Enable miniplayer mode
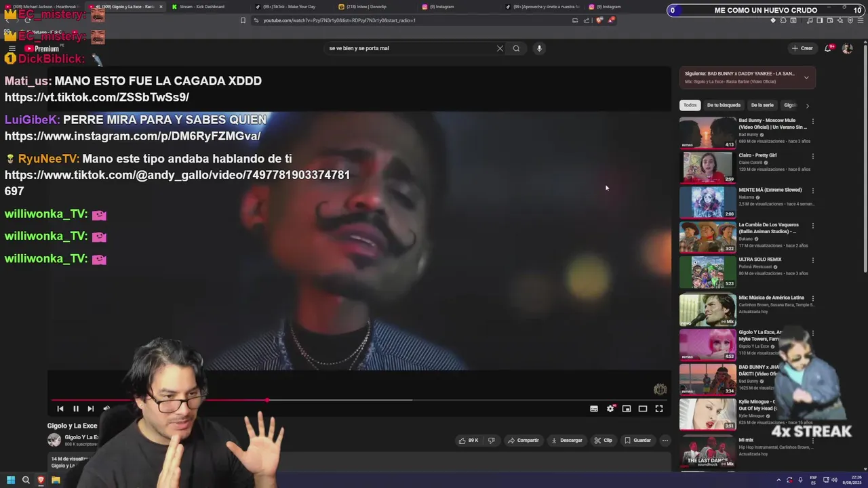The image size is (868, 488). [x=627, y=409]
